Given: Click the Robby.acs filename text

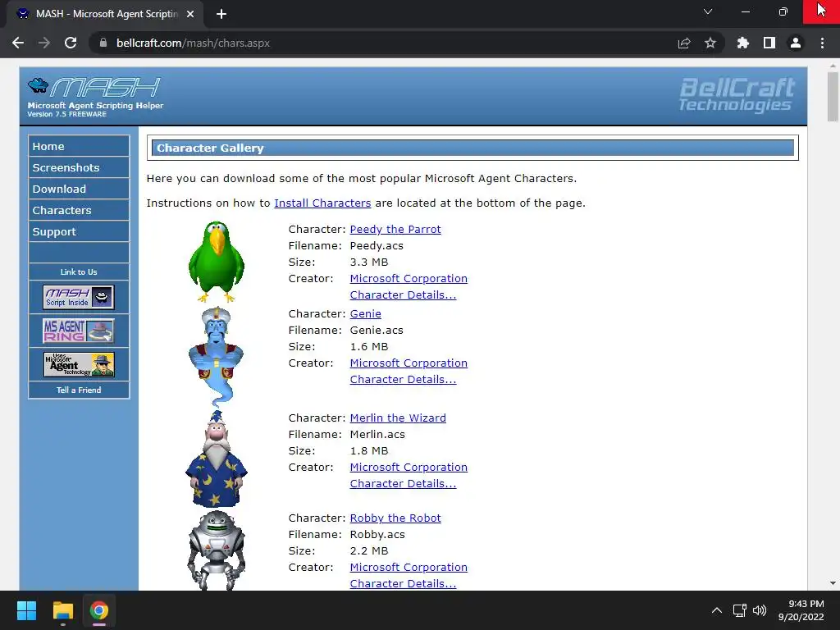Looking at the screenshot, I should pyautogui.click(x=377, y=535).
